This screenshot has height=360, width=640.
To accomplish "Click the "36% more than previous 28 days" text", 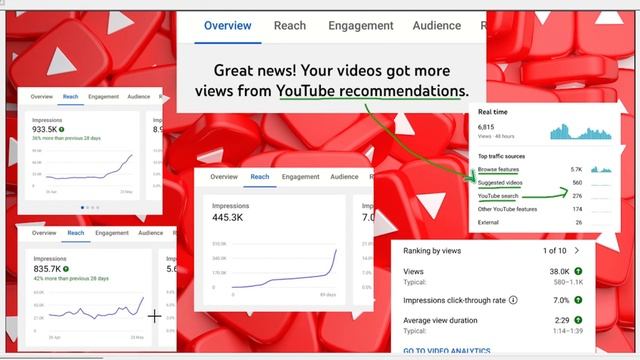I will 66,138.
